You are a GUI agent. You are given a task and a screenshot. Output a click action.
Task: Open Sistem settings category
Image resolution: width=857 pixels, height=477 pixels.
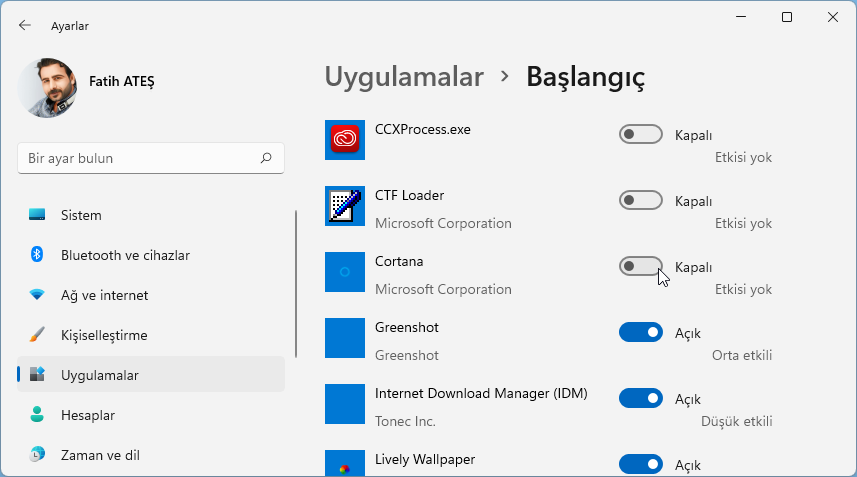(x=151, y=215)
